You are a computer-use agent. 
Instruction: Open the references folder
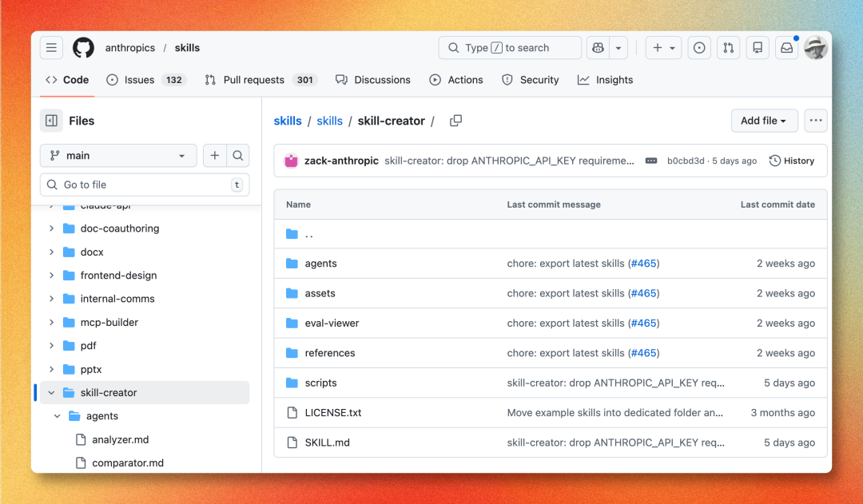[330, 353]
